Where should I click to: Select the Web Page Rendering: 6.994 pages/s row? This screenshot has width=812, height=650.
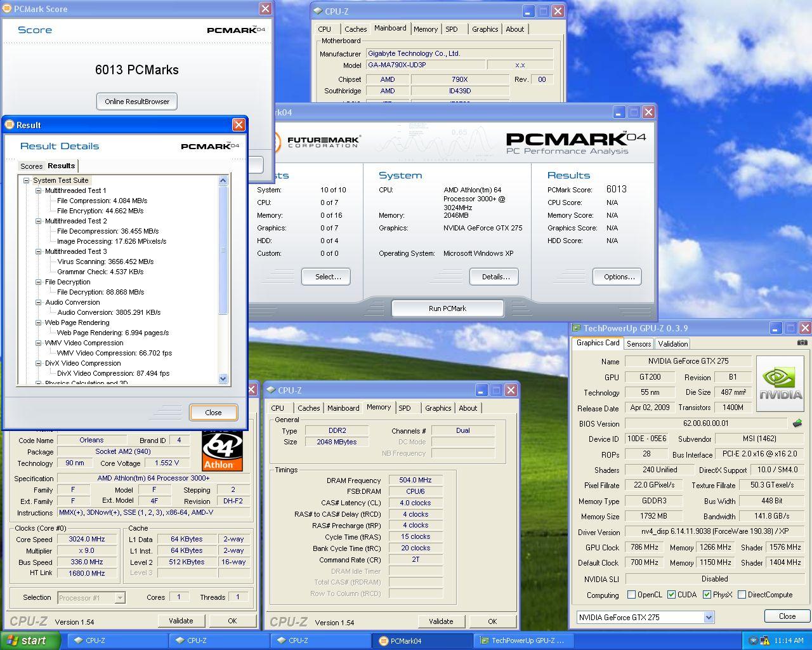113,333
